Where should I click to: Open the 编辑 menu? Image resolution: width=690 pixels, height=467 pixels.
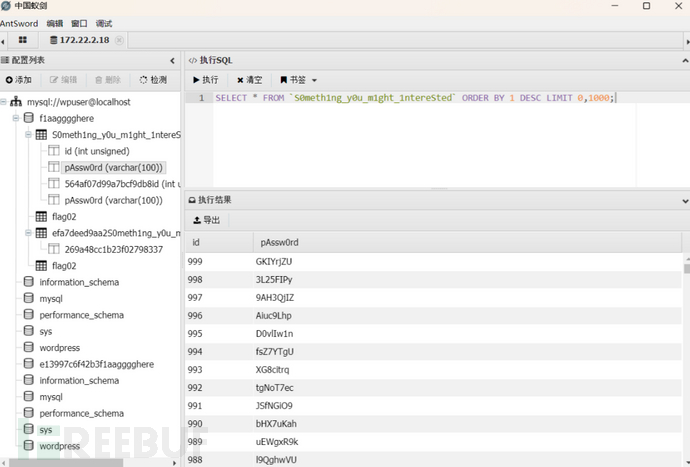pos(55,23)
